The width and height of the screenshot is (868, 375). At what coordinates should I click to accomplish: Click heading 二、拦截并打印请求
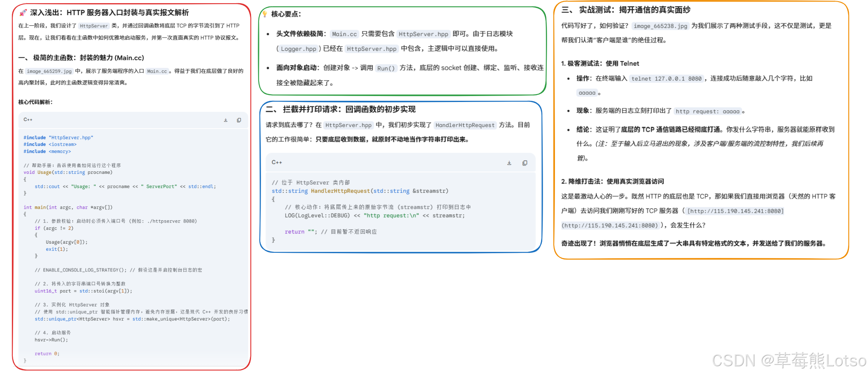[x=340, y=109]
